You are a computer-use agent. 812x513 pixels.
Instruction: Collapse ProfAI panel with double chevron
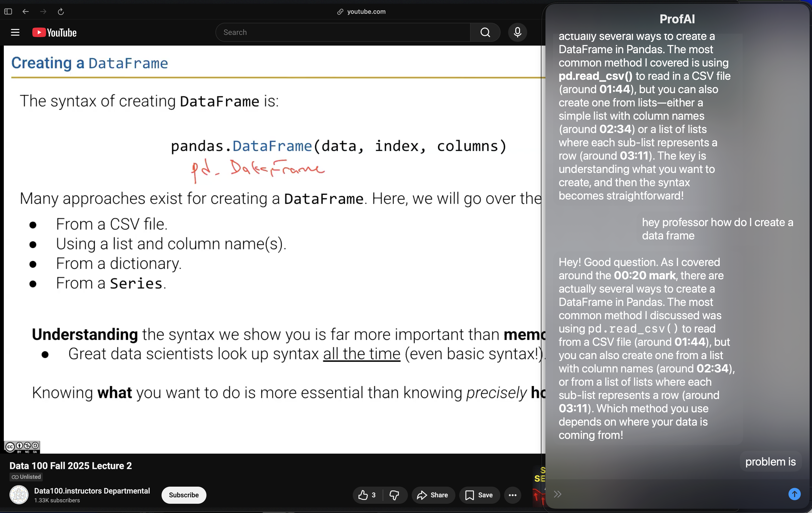click(x=557, y=494)
